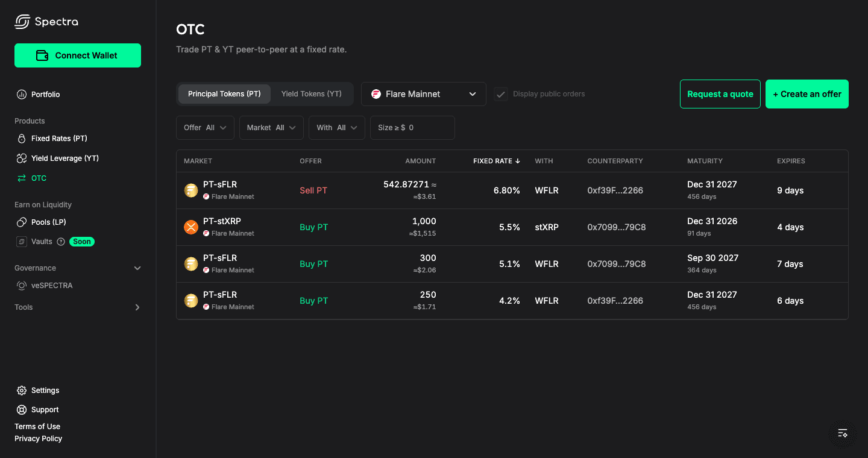Screen dimensions: 868x458
Task: Open veSPECTRA governance page
Action: pos(52,286)
